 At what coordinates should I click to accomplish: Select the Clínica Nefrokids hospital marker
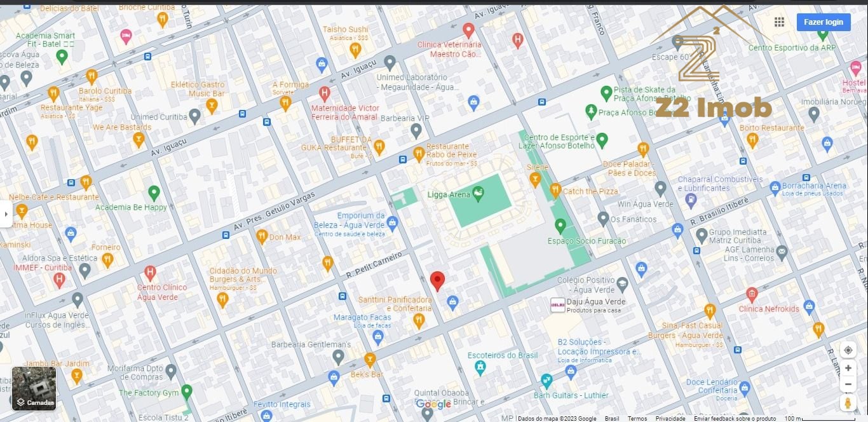tap(752, 295)
